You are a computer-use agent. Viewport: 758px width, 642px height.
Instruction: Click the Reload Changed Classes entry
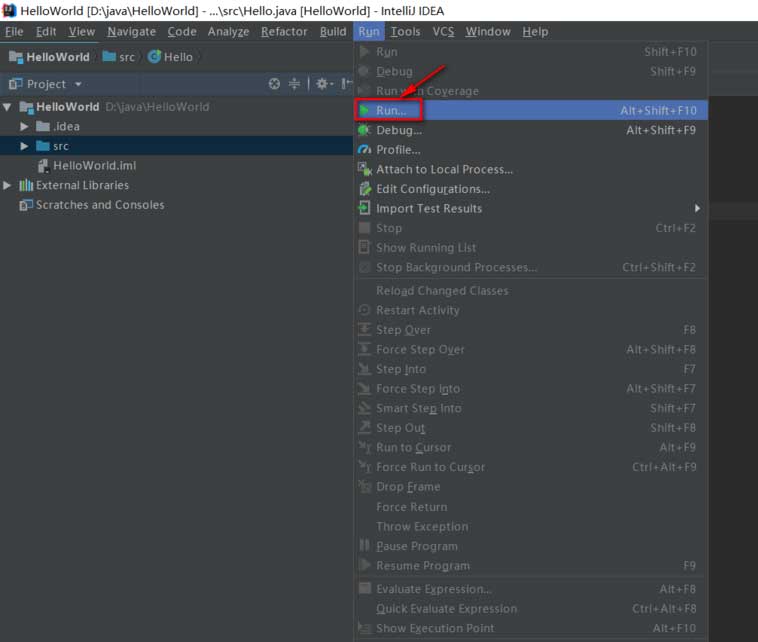tap(531, 291)
